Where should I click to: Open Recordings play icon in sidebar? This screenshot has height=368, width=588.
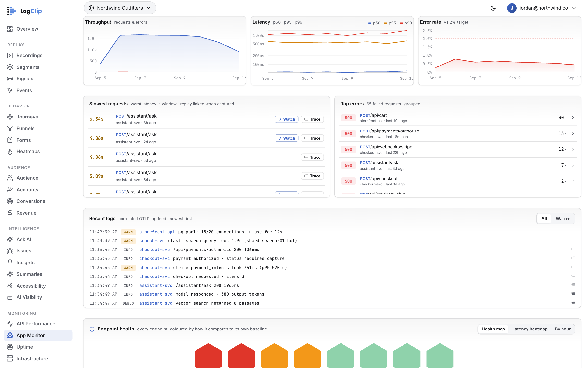[10, 55]
